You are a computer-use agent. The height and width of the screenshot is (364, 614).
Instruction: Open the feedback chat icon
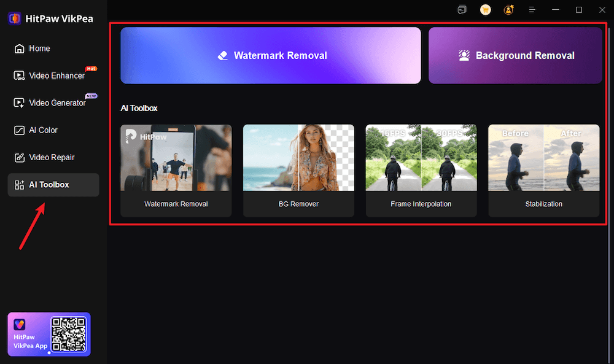(x=462, y=10)
